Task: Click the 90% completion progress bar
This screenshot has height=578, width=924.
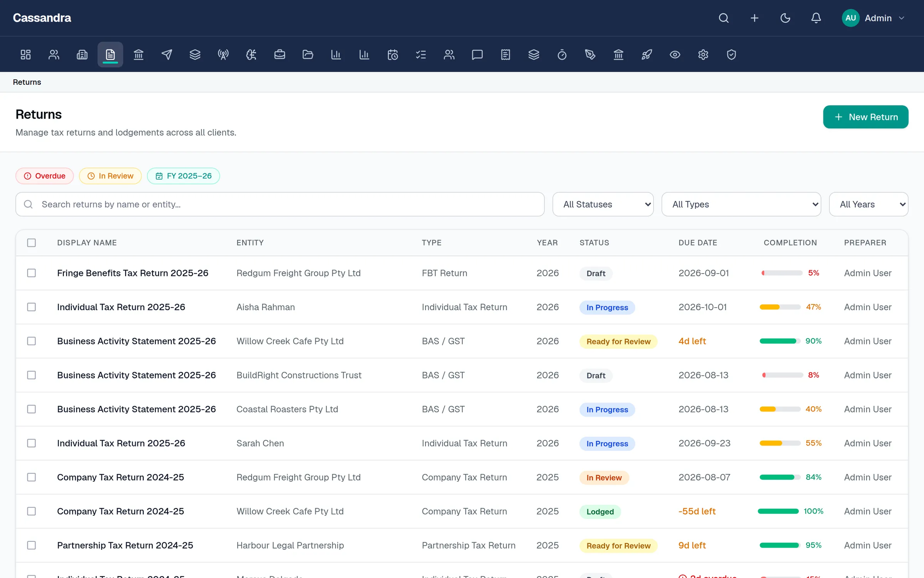Action: 780,341
